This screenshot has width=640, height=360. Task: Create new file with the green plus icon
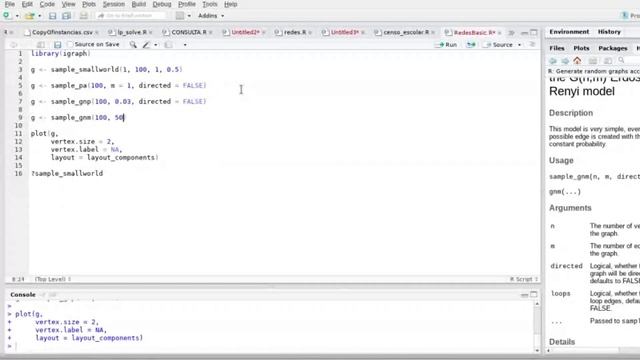click(x=7, y=16)
